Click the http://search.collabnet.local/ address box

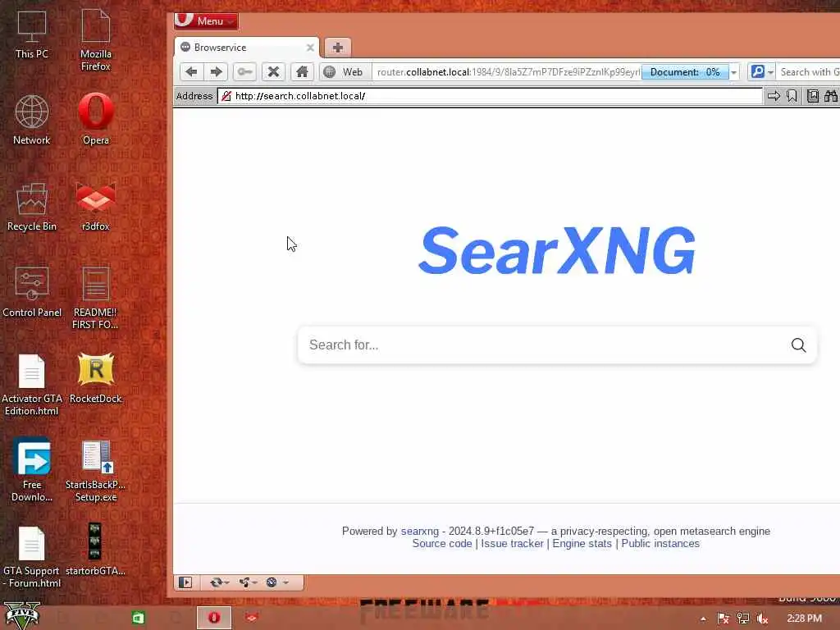click(x=489, y=96)
